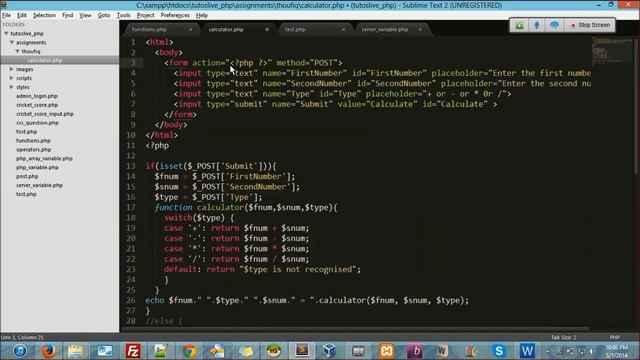Viewport: 640px width, 360px height.
Task: Click the horizontal scrollbar below the code
Action: click(x=355, y=328)
